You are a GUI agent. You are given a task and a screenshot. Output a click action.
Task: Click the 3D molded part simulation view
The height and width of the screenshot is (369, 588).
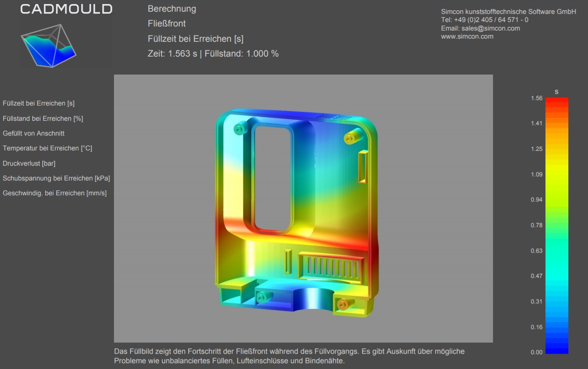pos(303,208)
